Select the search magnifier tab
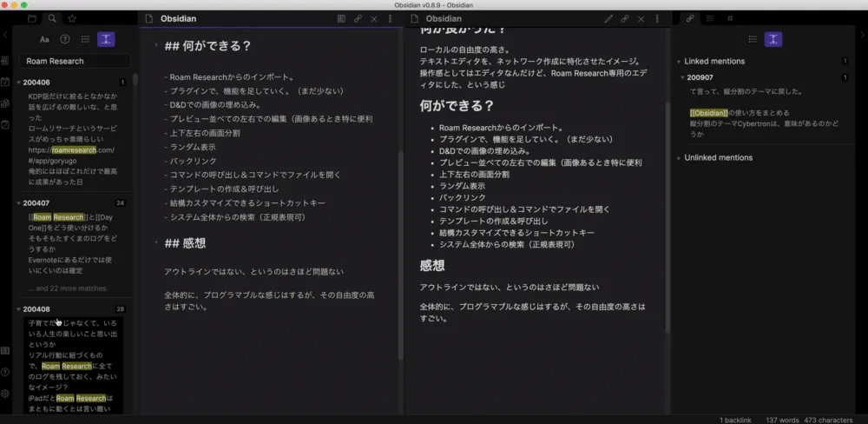The image size is (868, 424). [x=52, y=19]
